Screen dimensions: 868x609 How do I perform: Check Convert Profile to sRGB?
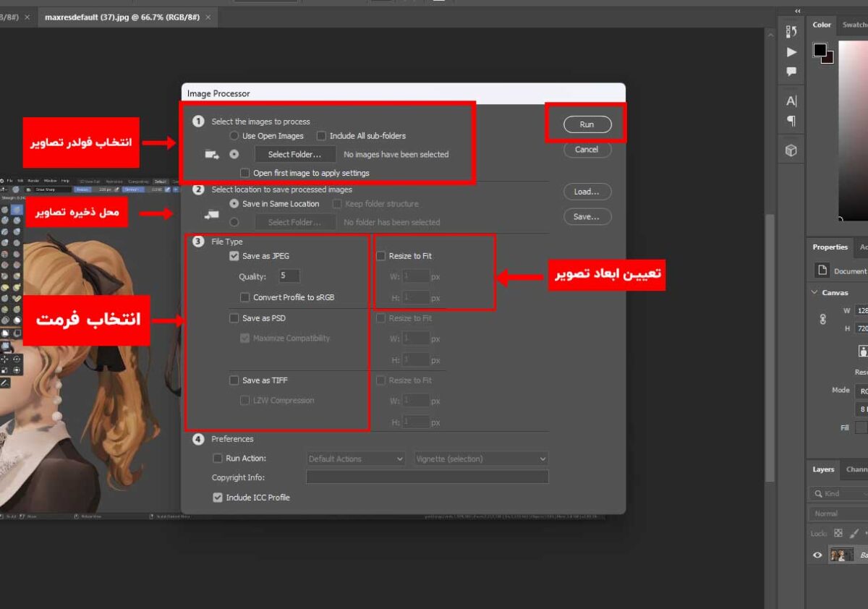click(x=245, y=297)
